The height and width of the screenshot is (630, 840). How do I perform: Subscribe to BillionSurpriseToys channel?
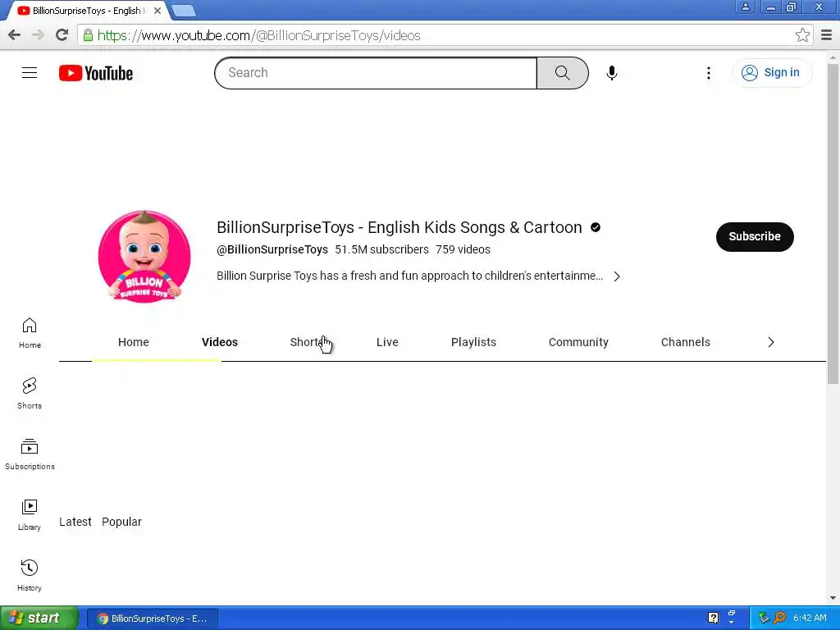coord(755,237)
